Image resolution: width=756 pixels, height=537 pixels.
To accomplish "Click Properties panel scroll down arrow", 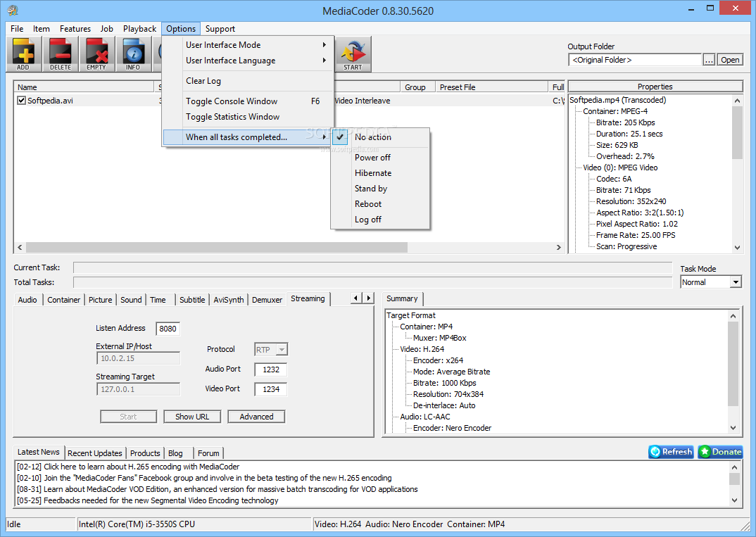I will (737, 247).
